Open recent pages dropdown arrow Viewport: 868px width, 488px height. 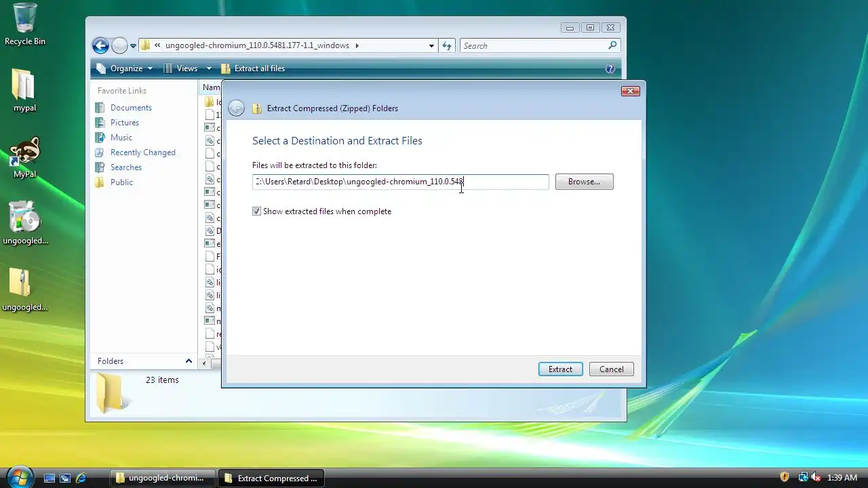[x=132, y=46]
